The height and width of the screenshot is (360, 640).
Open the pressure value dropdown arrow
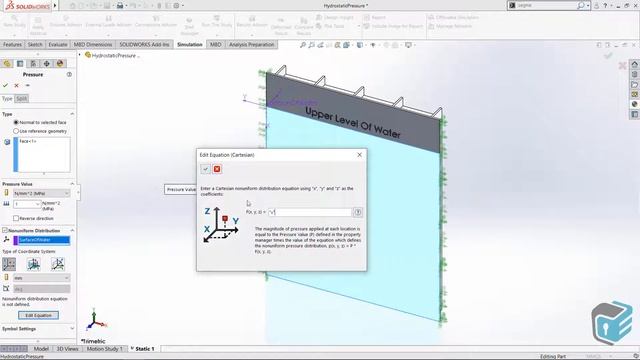click(x=38, y=204)
